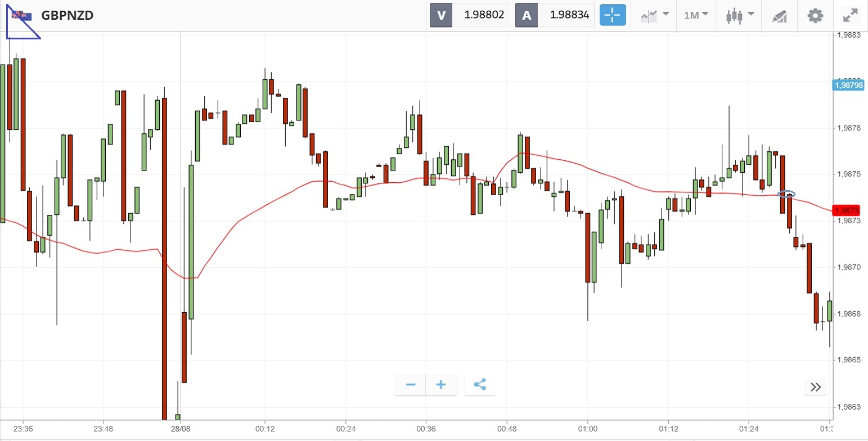Open chart settings gear

coord(815,15)
